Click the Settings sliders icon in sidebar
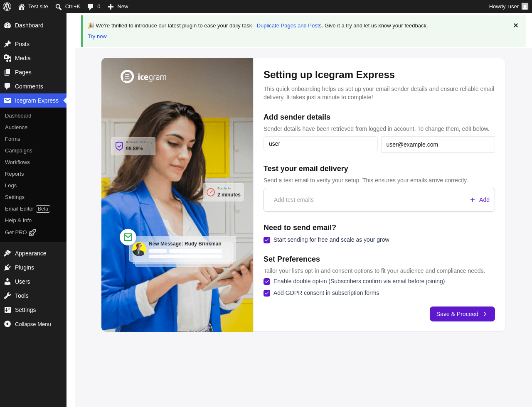The width and height of the screenshot is (532, 407). click(7, 310)
